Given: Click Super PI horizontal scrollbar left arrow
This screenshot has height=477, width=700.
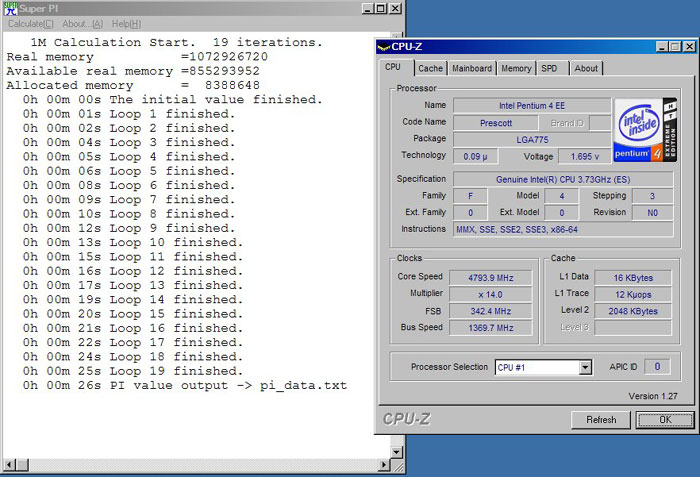Looking at the screenshot, I should pos(9,465).
